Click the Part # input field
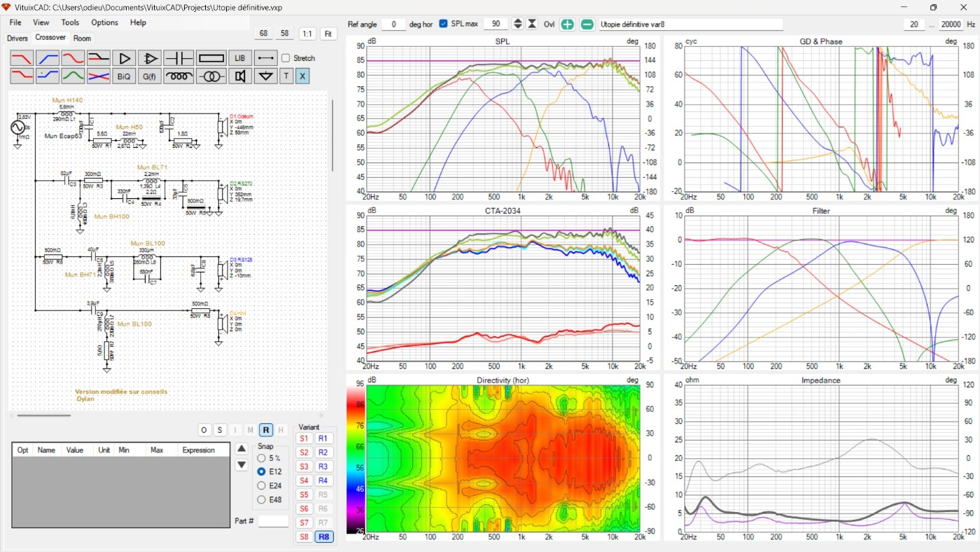980x552 pixels. click(273, 521)
